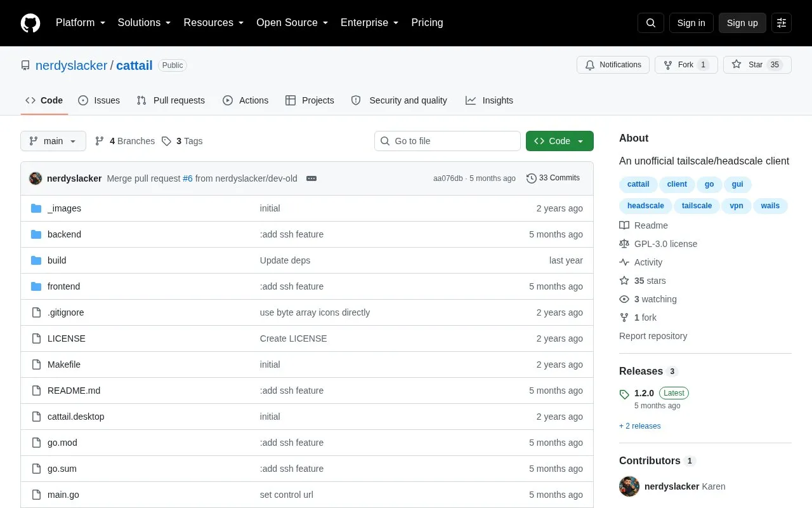The image size is (812, 508).
Task: Click the frontend folder icon
Action: tap(36, 286)
